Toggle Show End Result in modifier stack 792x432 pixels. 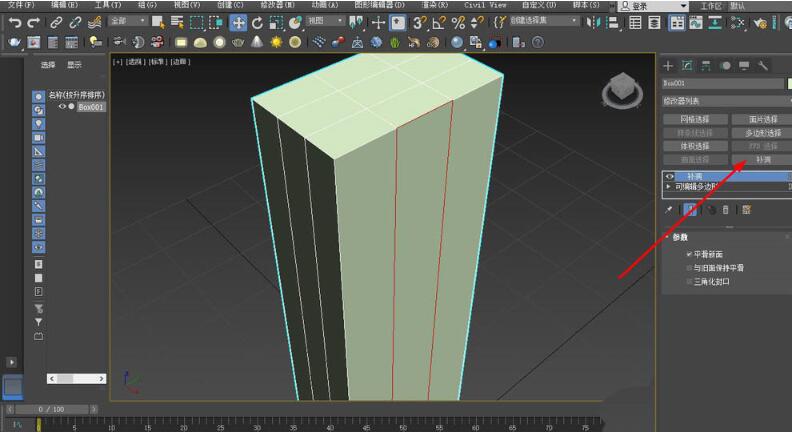point(690,210)
